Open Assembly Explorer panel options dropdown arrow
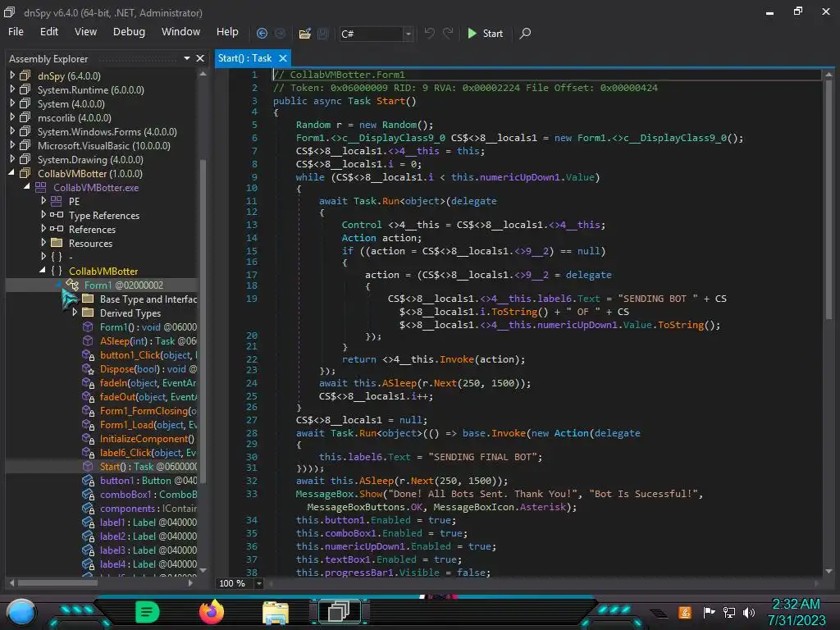Viewport: 840px width, 630px height. pos(187,58)
